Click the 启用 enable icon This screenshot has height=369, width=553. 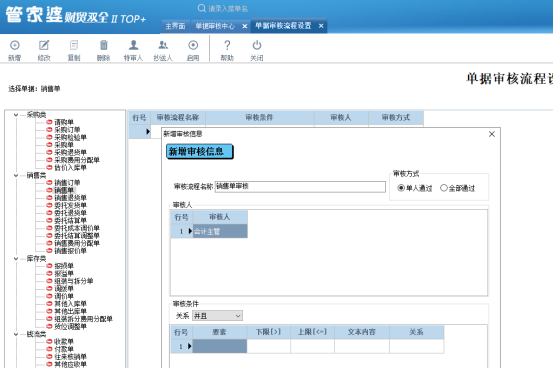(x=193, y=46)
